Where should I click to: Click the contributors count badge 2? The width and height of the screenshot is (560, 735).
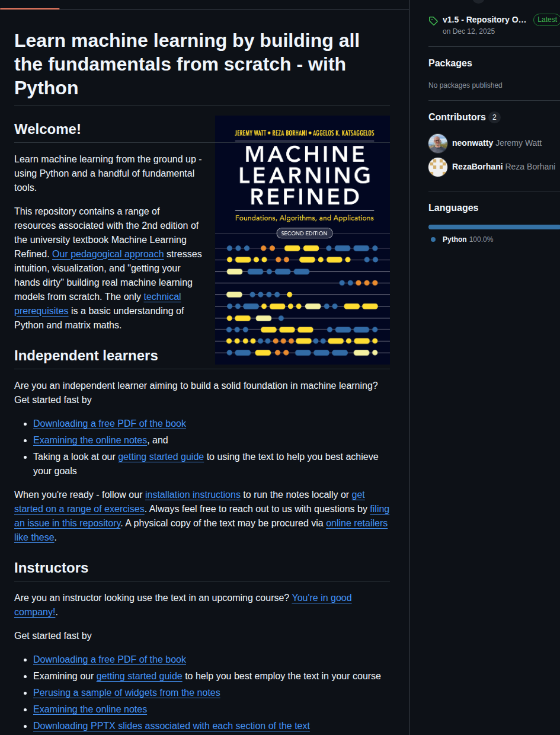[x=494, y=117]
